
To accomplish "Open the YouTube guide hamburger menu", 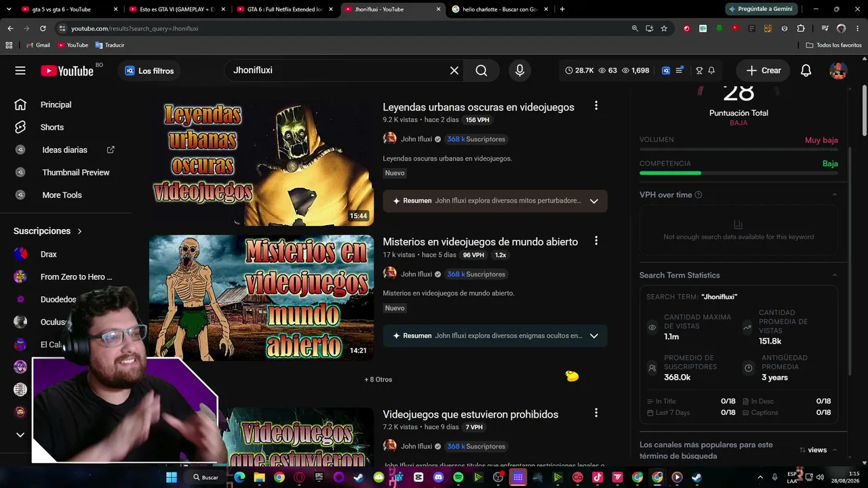I will point(20,70).
